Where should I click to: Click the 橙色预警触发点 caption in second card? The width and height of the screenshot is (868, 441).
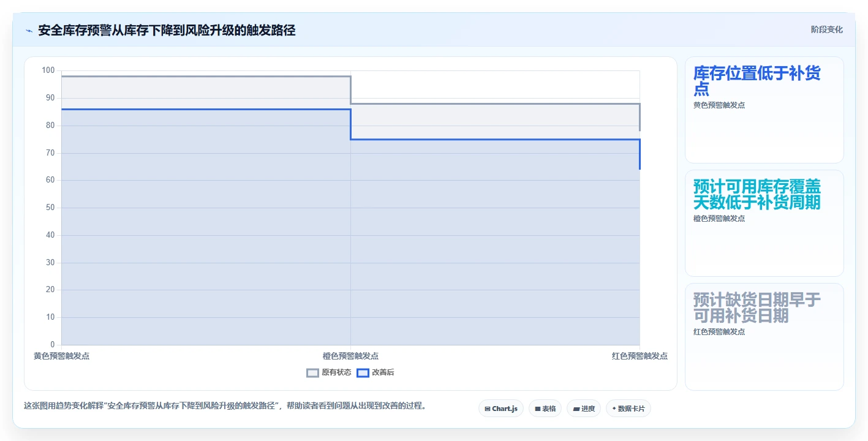(719, 219)
